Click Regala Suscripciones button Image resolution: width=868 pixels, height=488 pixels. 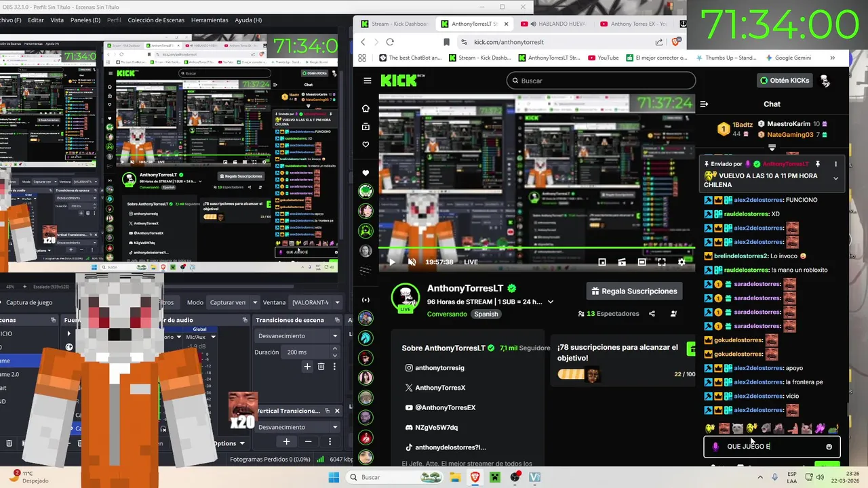point(634,291)
